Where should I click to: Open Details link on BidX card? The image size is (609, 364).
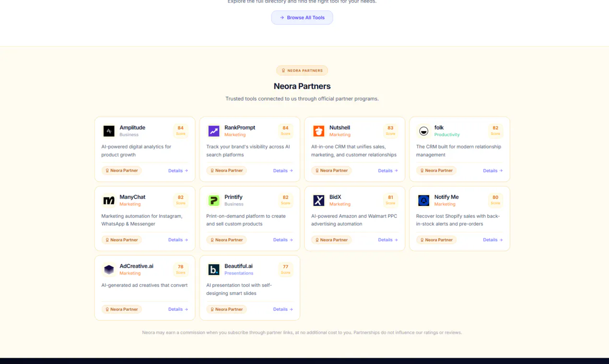click(x=388, y=240)
